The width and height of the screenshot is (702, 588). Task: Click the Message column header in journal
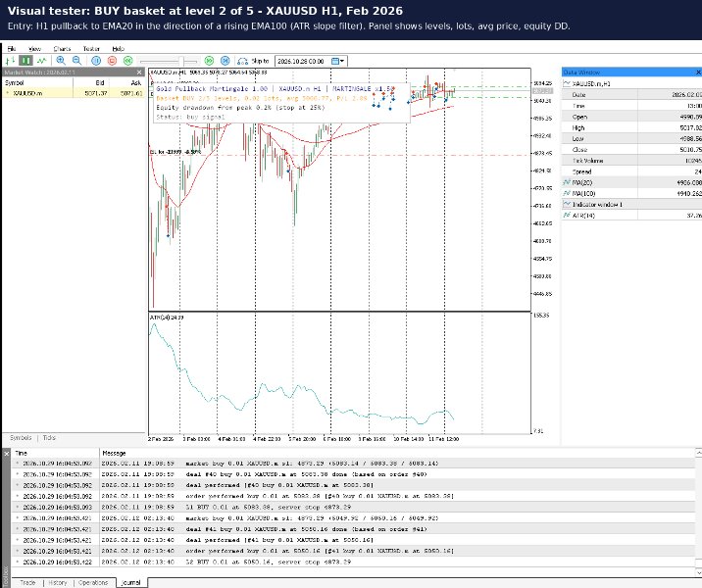point(396,453)
